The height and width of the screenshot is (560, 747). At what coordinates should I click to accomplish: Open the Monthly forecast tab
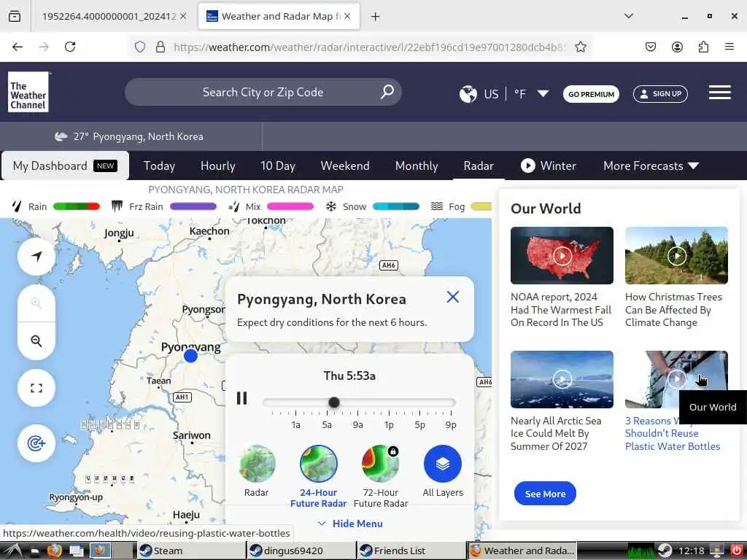click(x=417, y=166)
